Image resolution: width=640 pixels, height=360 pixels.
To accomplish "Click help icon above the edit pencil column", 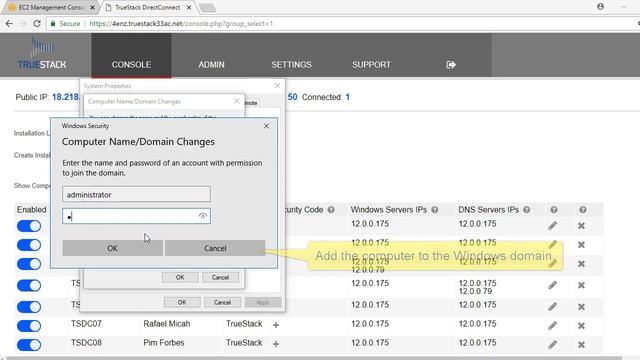I will (553, 210).
